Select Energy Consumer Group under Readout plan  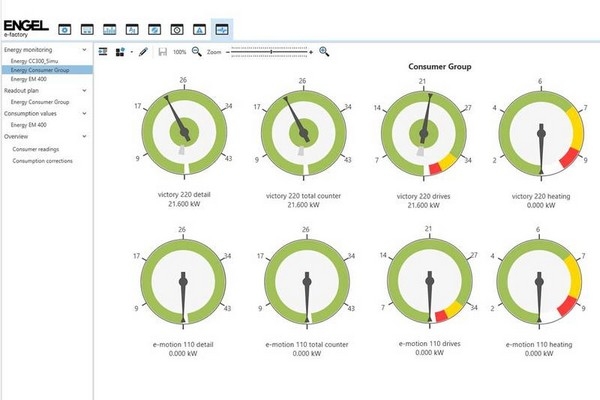point(40,102)
